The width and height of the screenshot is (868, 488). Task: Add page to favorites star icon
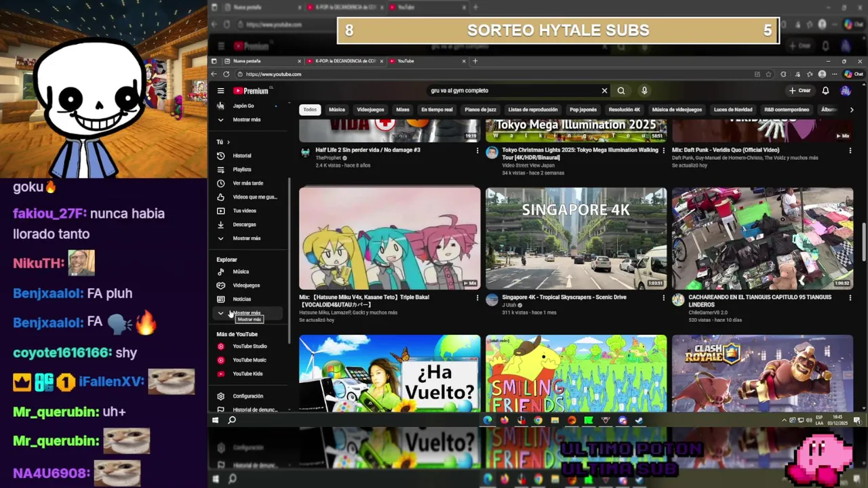[x=770, y=75]
